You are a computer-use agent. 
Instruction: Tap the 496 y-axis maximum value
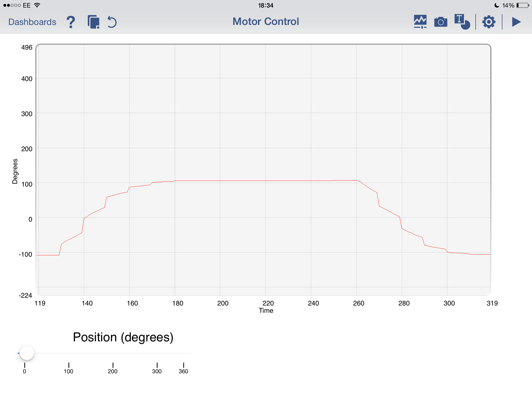point(27,48)
